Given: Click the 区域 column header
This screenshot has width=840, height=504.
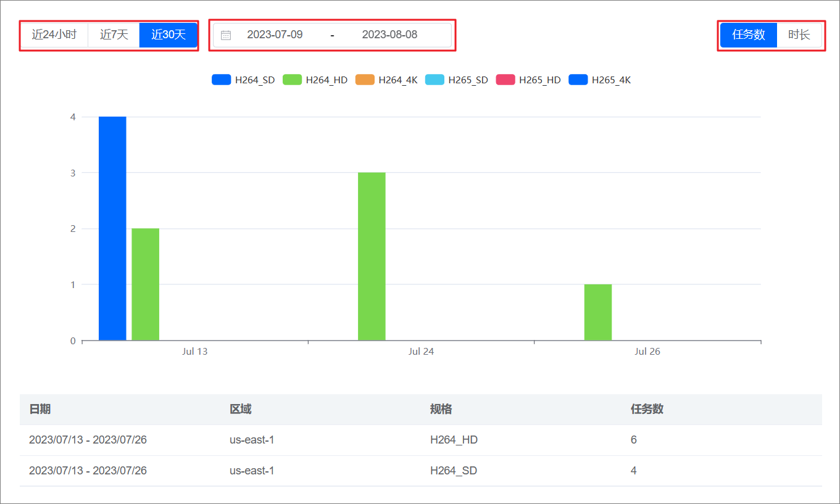Looking at the screenshot, I should tap(241, 409).
